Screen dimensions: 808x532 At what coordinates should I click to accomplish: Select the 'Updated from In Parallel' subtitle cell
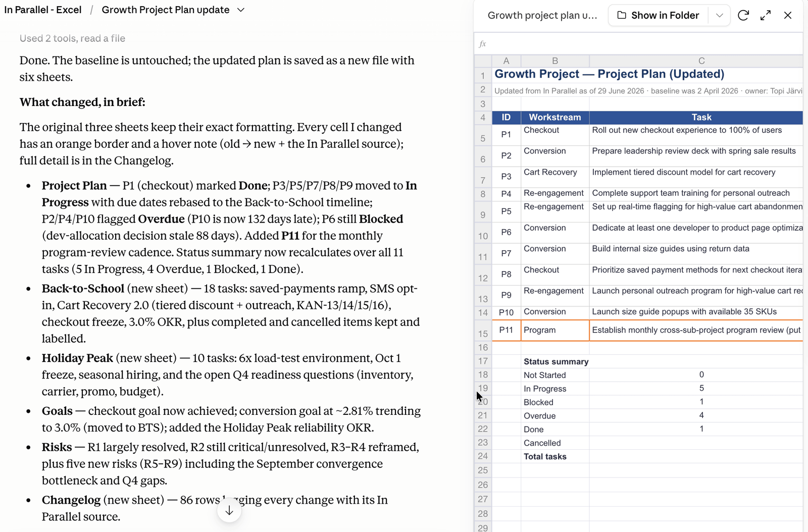tap(647, 91)
